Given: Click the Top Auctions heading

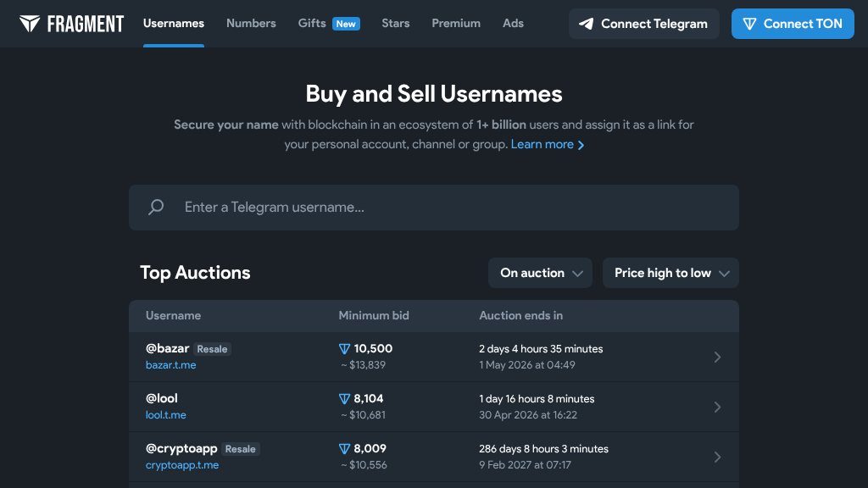Looking at the screenshot, I should click(195, 273).
